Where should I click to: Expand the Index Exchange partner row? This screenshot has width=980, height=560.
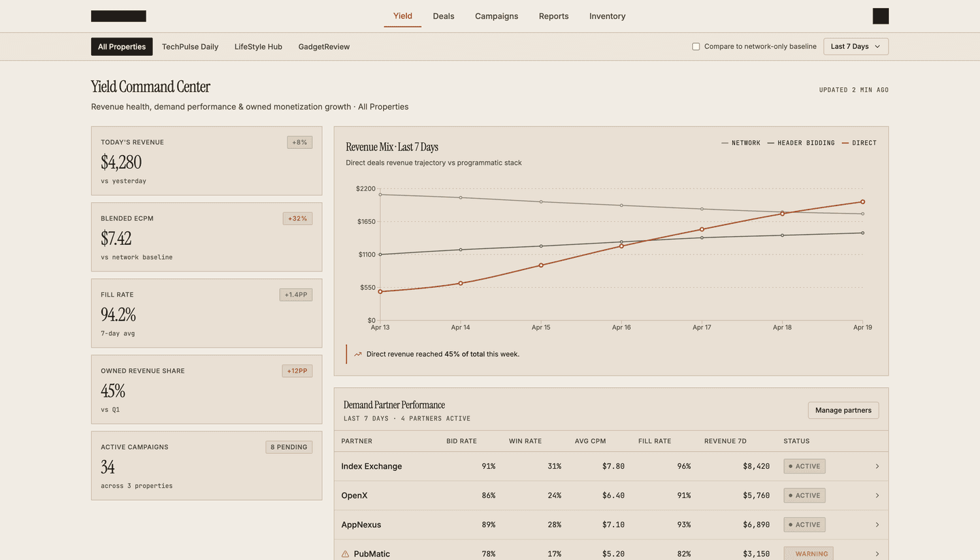pyautogui.click(x=877, y=466)
